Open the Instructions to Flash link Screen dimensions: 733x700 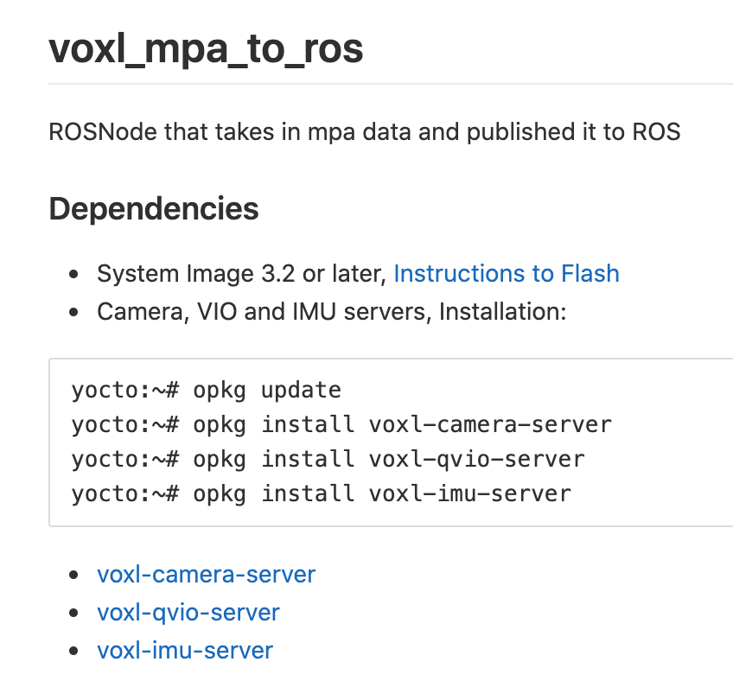pyautogui.click(x=507, y=273)
